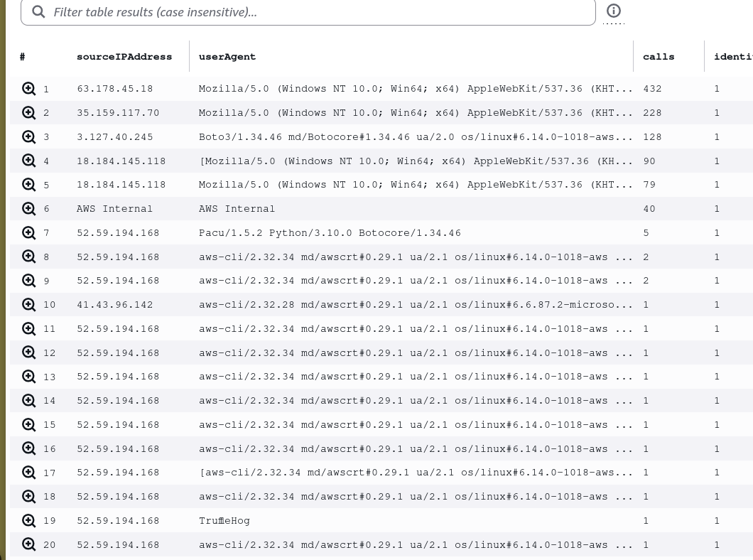Click the magnifier icon on Pacu row 7
The width and height of the screenshot is (753, 560).
(29, 233)
